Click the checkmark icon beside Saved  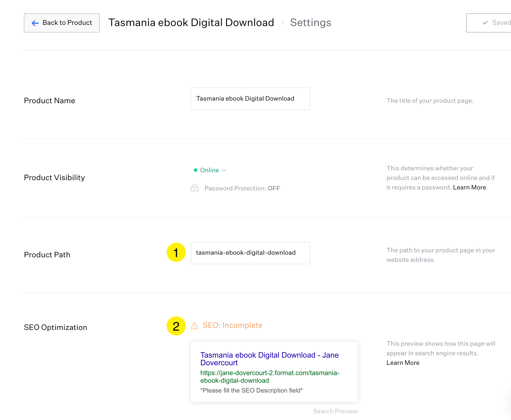point(485,23)
